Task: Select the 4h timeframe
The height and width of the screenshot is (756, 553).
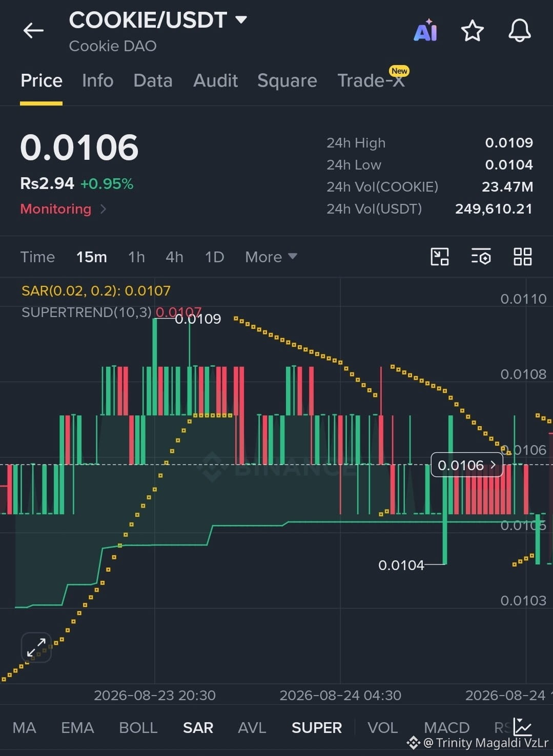Action: click(x=174, y=257)
